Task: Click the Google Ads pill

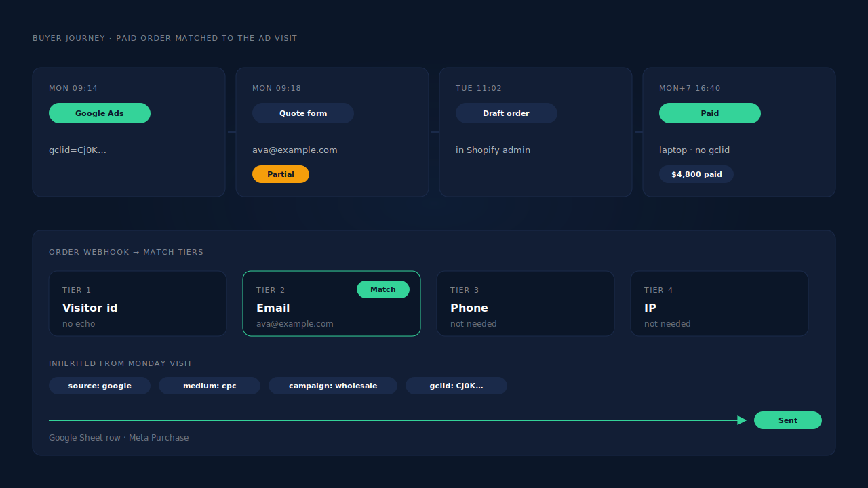Action: click(x=100, y=113)
